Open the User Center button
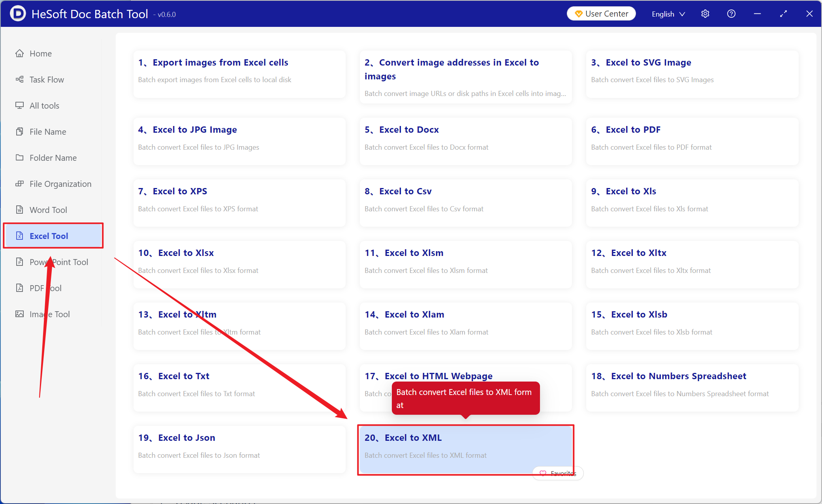The image size is (822, 504). click(x=601, y=13)
